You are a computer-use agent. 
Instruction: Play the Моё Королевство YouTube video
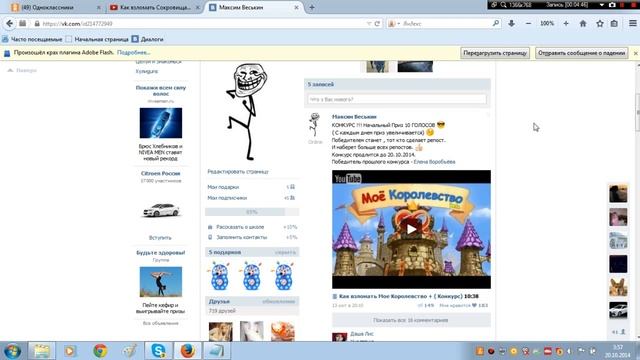coord(411,229)
